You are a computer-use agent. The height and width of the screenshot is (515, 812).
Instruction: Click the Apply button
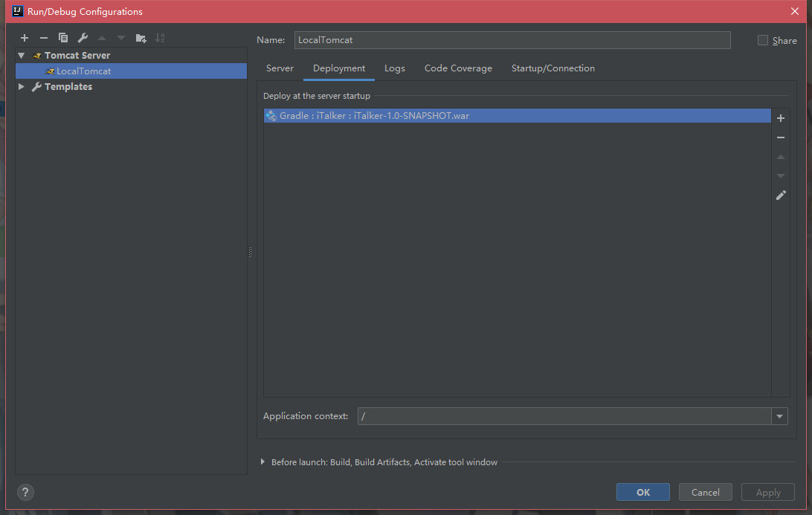point(768,492)
